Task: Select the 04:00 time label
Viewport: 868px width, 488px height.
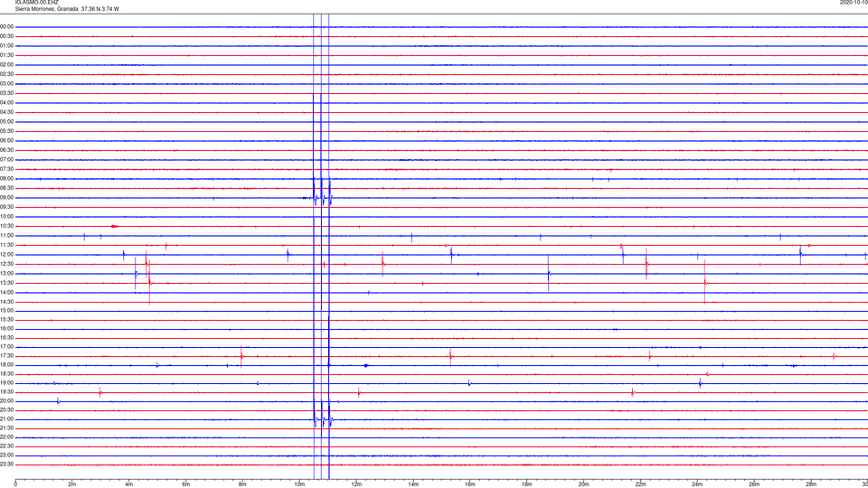Action: 7,103
